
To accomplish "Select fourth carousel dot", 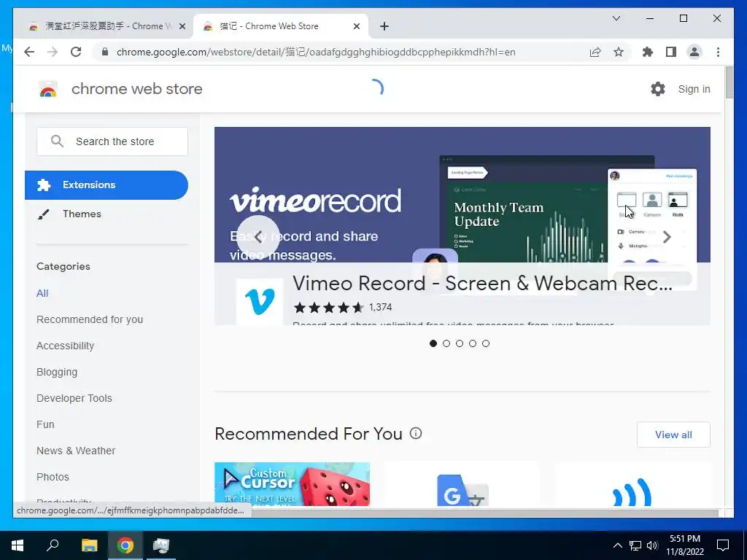I will [473, 343].
